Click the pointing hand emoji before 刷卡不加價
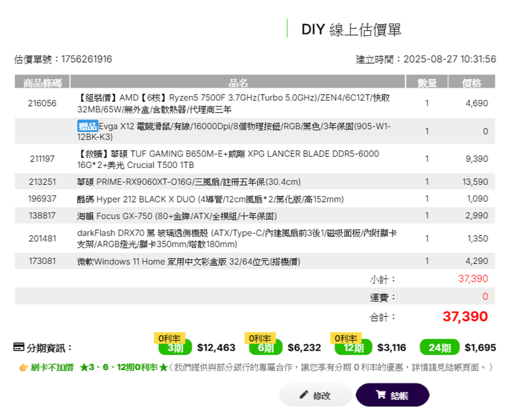Image resolution: width=510 pixels, height=420 pixels. point(24,367)
